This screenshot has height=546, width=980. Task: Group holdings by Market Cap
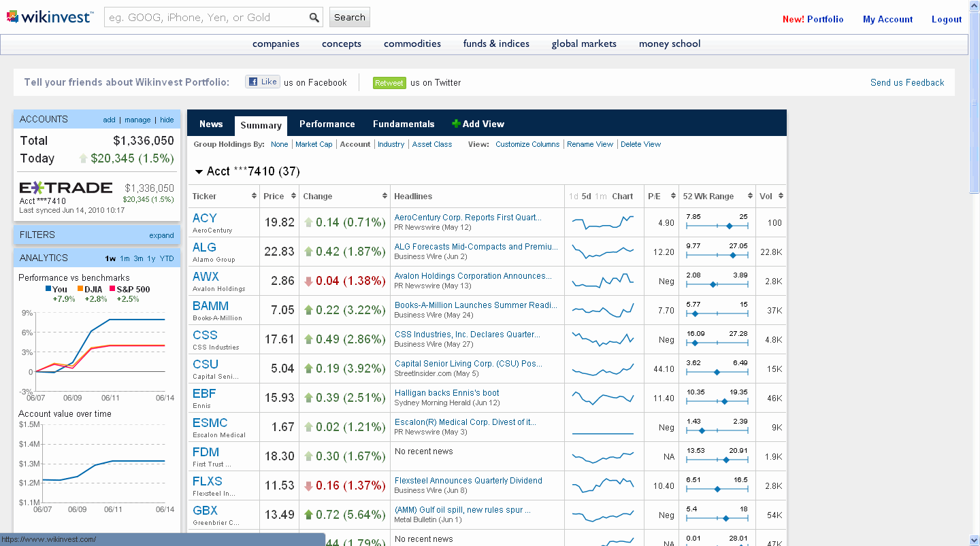pyautogui.click(x=314, y=144)
